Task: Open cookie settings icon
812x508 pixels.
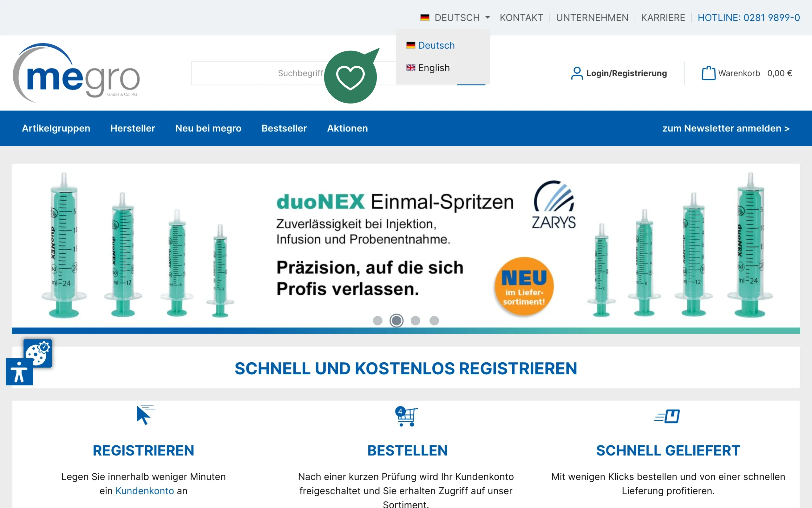Action: 37,353
